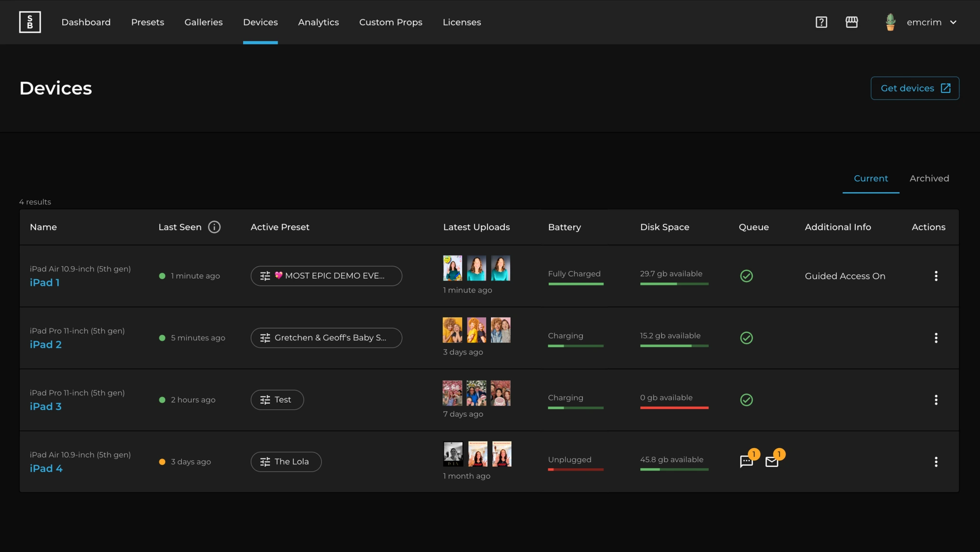The height and width of the screenshot is (552, 980).
Task: Open the chat message queue icon for iPad 4
Action: (x=746, y=462)
